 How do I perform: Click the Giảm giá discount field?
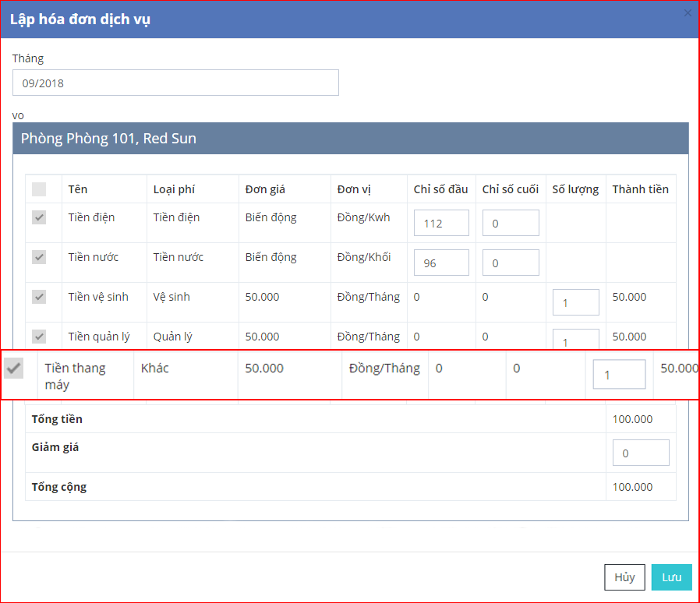pos(641,453)
